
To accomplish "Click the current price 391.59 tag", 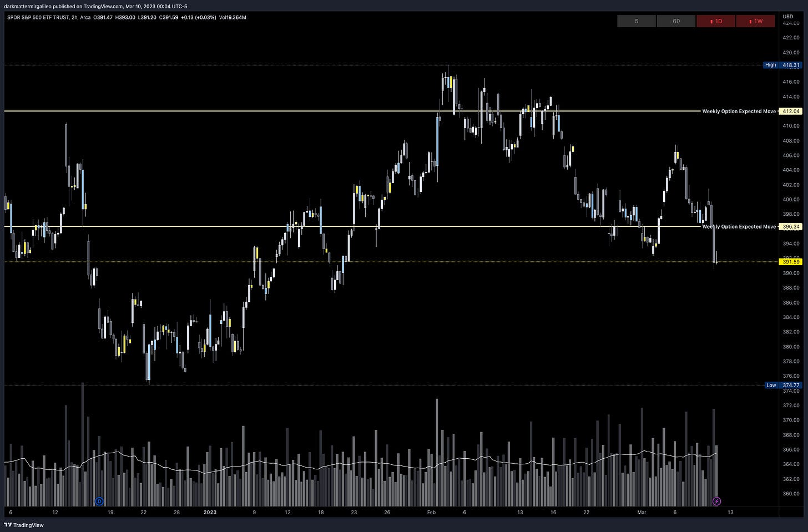I will point(790,262).
